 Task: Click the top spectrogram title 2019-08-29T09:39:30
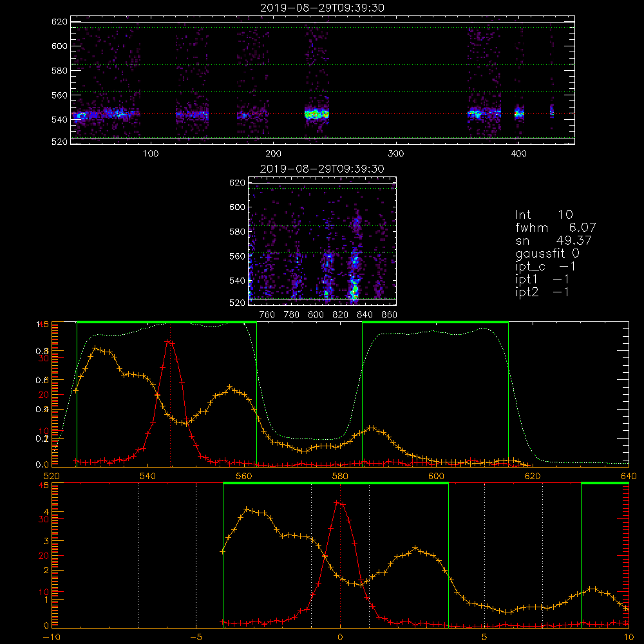[323, 8]
